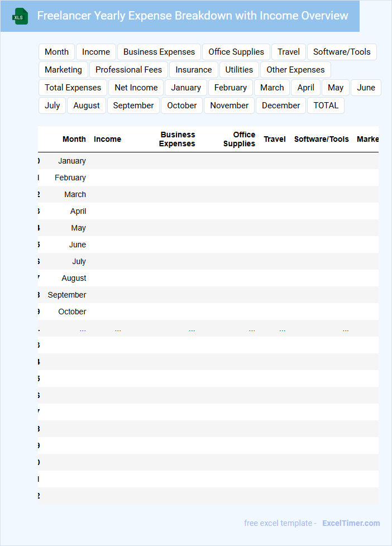The image size is (392, 546).
Task: Select the Insurance tag
Action: 194,70
